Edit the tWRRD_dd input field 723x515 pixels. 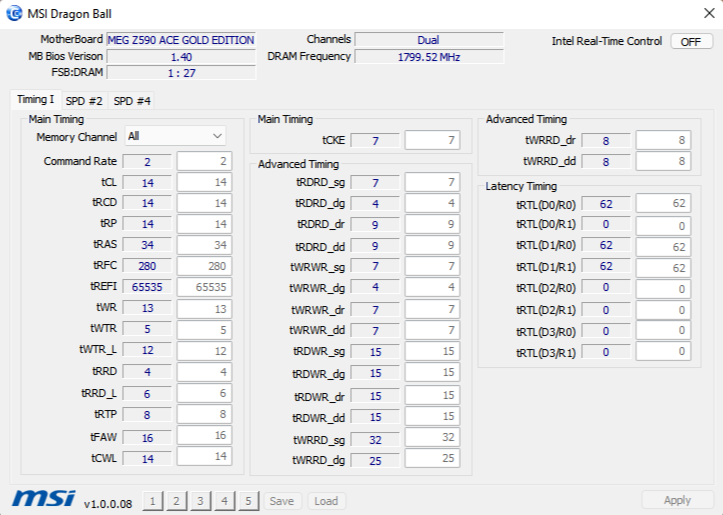click(664, 161)
